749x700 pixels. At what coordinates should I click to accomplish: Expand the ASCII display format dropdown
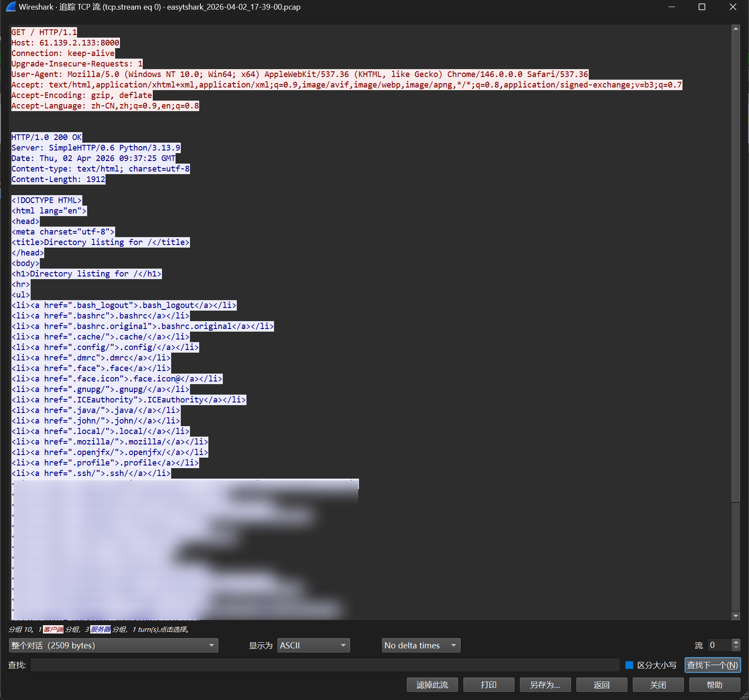pyautogui.click(x=313, y=645)
